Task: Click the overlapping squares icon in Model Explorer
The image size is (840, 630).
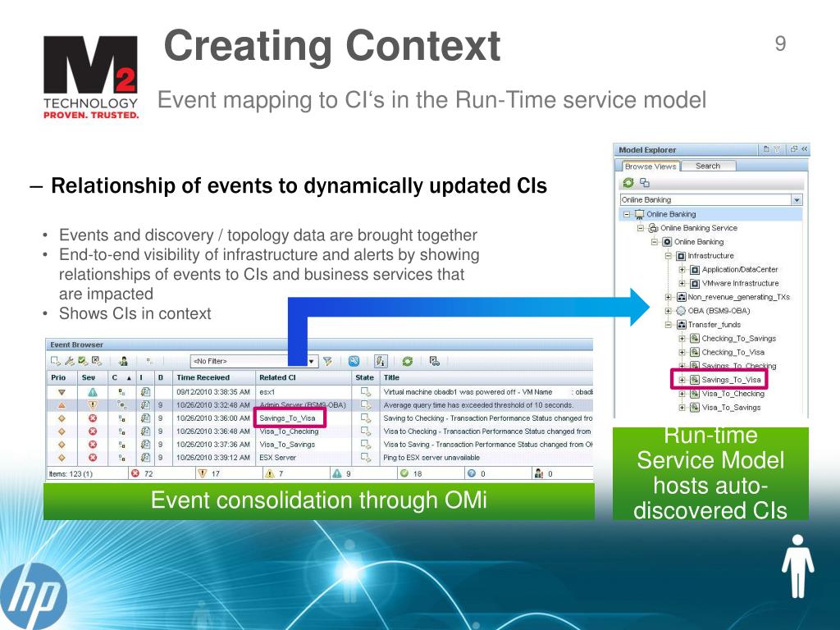Action: point(645,183)
